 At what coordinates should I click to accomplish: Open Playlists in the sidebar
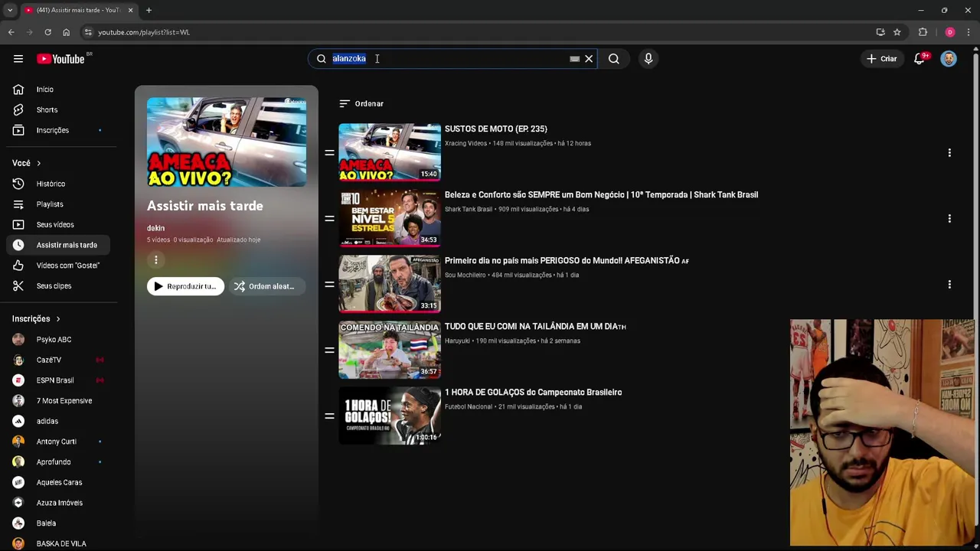pos(60,204)
